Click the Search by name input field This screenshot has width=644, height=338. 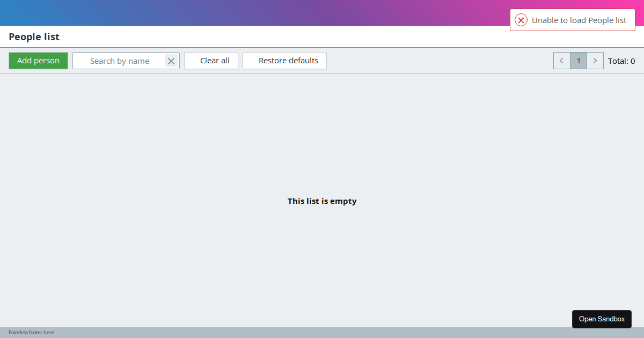[x=121, y=61]
